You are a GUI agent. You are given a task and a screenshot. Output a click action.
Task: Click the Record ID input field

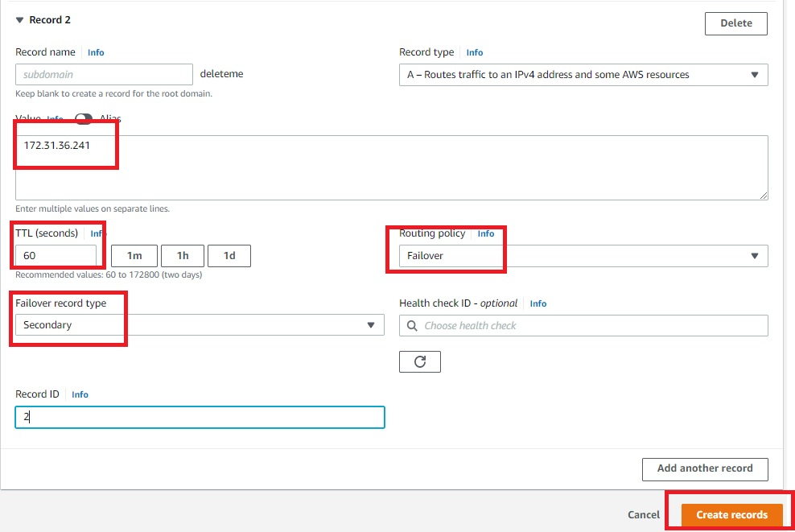(x=200, y=417)
